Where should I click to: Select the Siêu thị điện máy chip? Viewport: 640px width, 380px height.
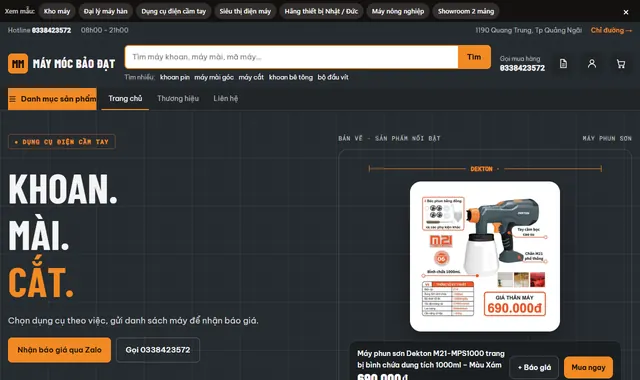(245, 11)
